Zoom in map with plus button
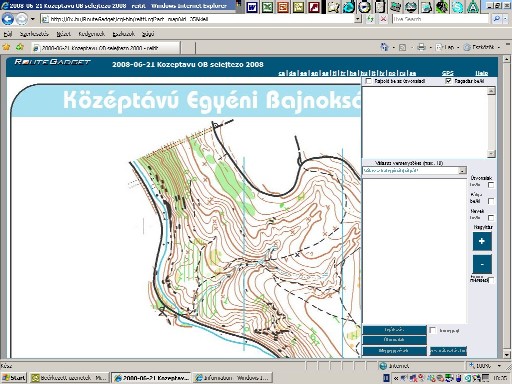 click(x=482, y=241)
